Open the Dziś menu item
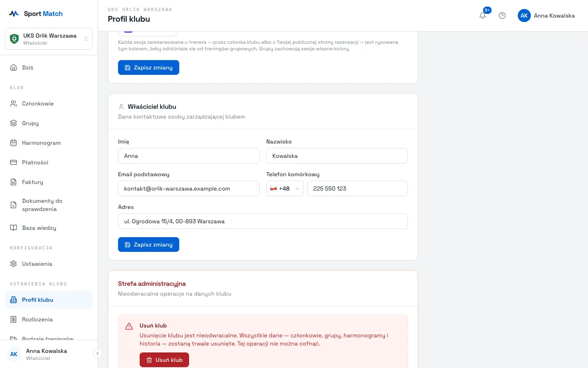Image resolution: width=588 pixels, height=368 pixels. tap(49, 67)
